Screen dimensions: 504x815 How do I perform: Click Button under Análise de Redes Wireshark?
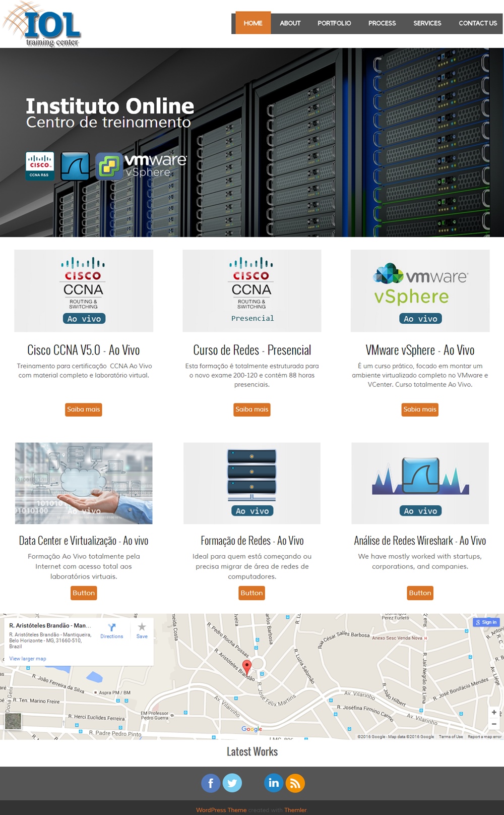tap(420, 593)
